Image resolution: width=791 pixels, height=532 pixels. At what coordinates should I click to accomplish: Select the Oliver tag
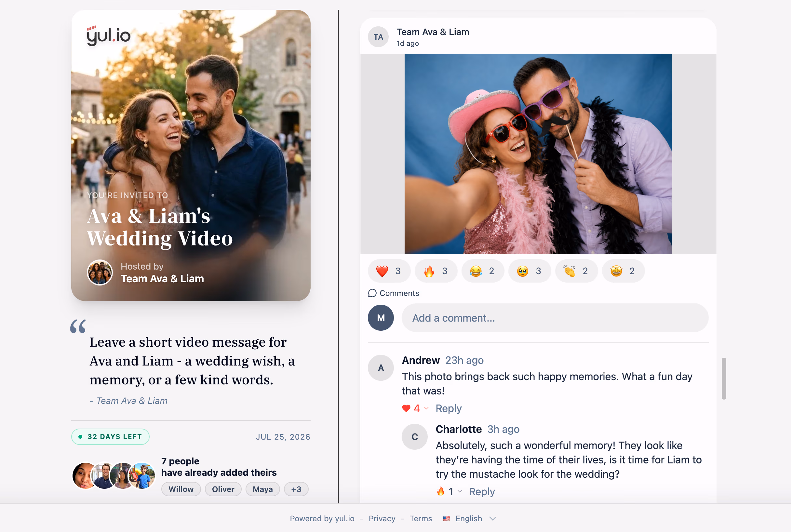(223, 489)
